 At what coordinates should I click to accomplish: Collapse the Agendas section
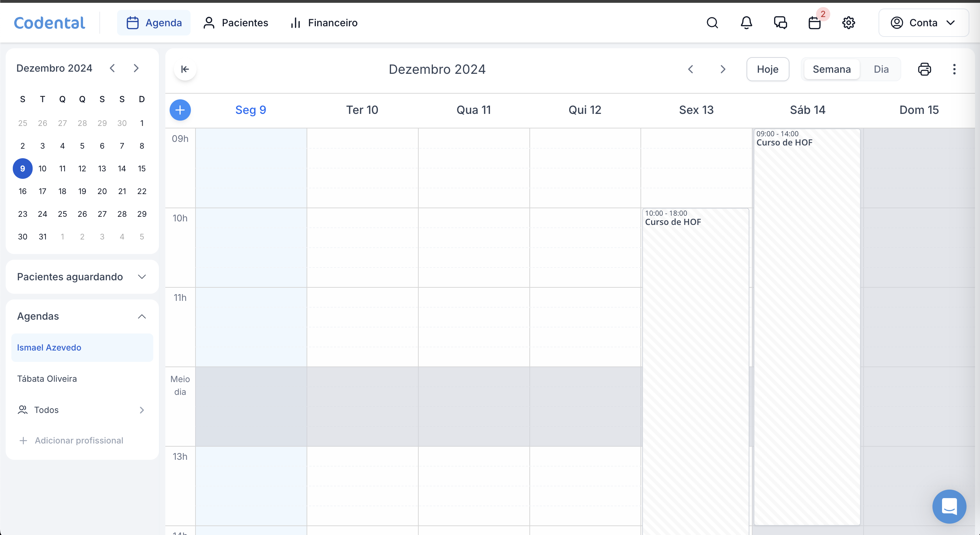click(x=142, y=316)
